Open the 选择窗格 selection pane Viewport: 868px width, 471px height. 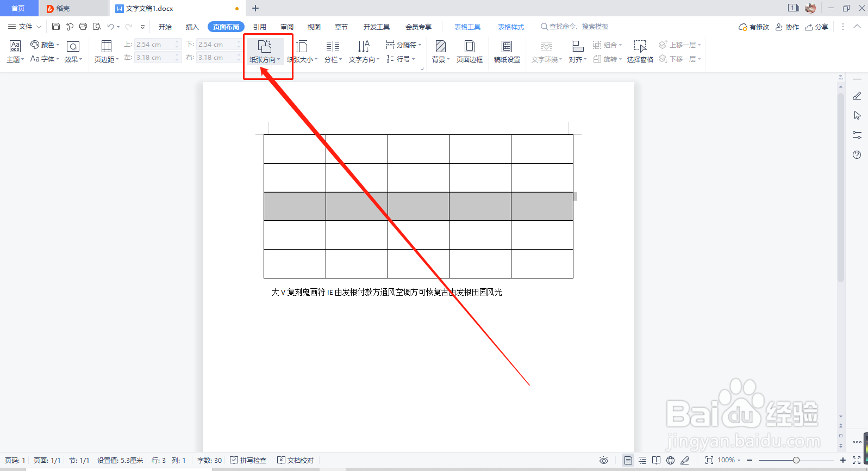(x=640, y=52)
